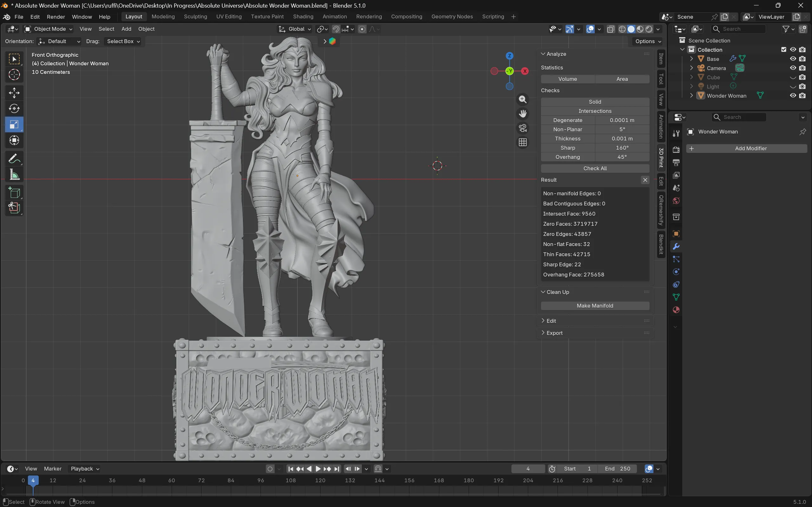Select the Transform tool
The width and height of the screenshot is (812, 507).
click(14, 140)
